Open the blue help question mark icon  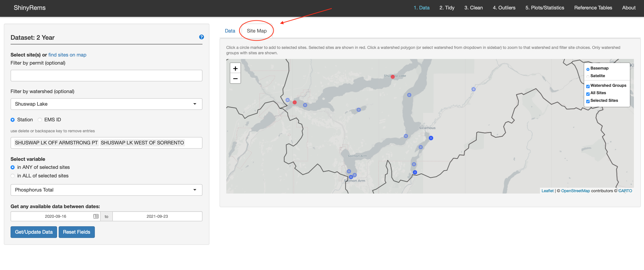(x=201, y=37)
